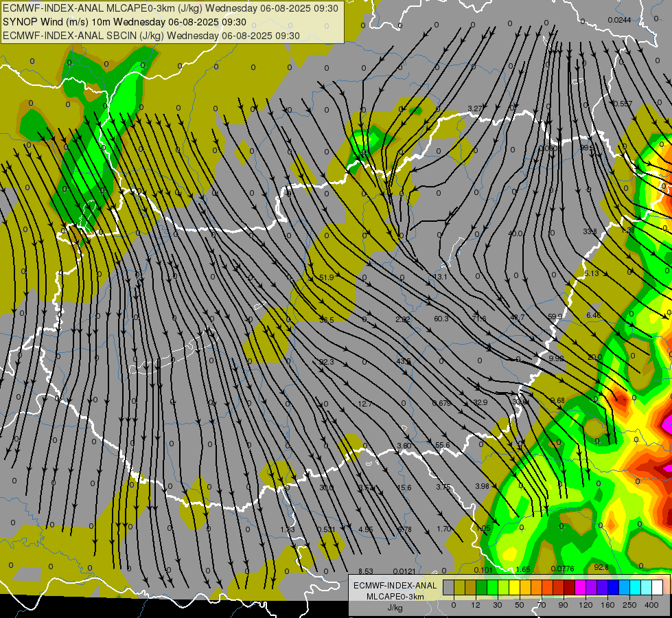
Task: Click the map value 6.78
Action: 404,529
